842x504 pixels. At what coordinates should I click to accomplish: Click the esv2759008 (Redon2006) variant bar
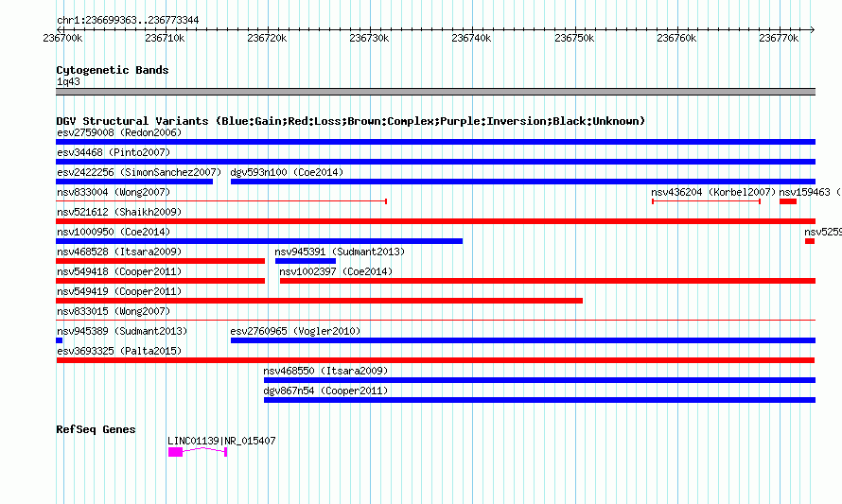pos(435,142)
